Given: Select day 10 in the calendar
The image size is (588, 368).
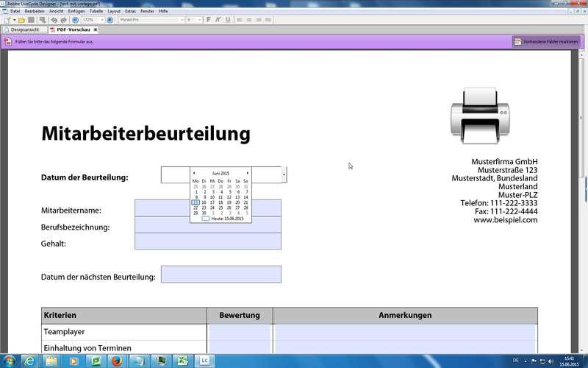Looking at the screenshot, I should click(212, 197).
